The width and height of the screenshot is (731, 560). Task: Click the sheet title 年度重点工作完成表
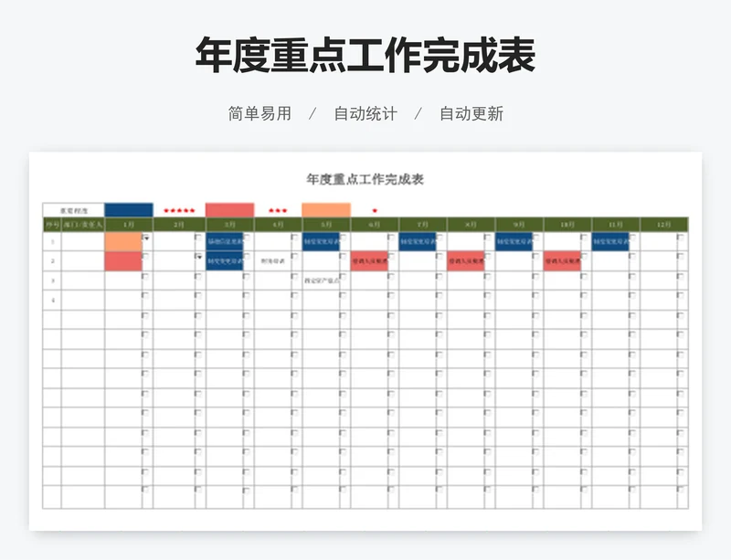[365, 179]
